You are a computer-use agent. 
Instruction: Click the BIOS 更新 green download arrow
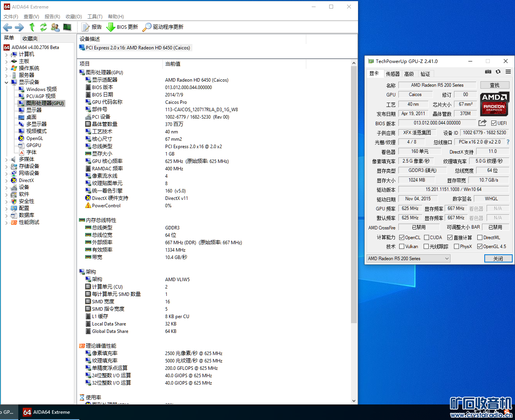[x=111, y=27]
